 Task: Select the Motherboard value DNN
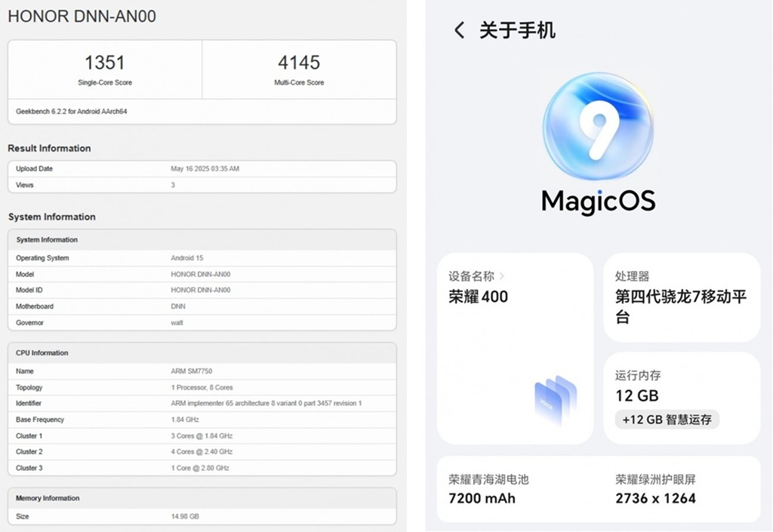(178, 306)
